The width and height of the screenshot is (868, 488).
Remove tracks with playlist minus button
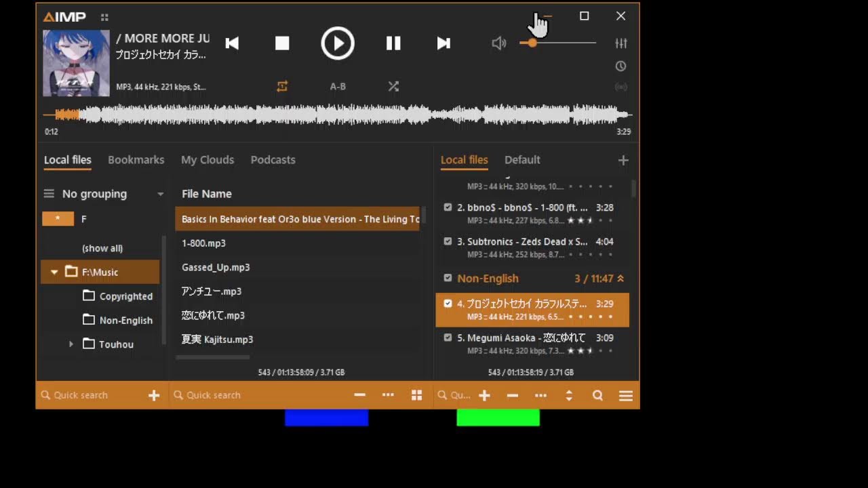(x=513, y=395)
